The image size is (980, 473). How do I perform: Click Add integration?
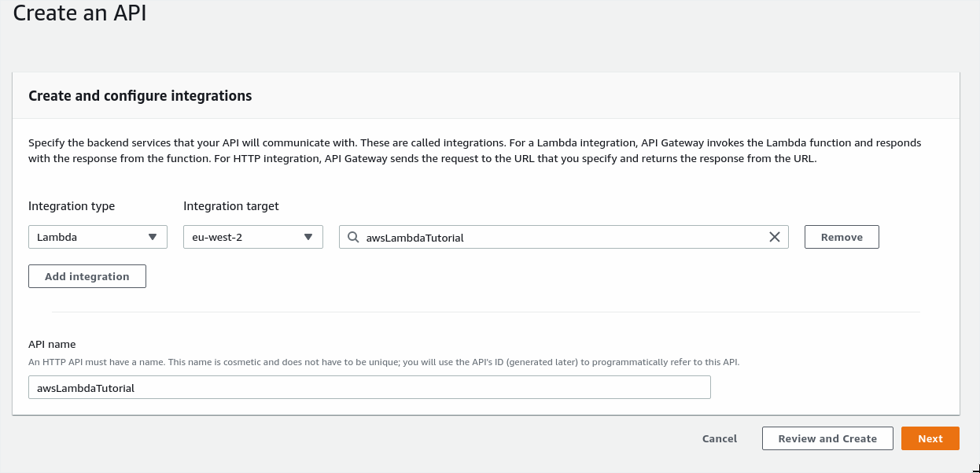click(87, 276)
